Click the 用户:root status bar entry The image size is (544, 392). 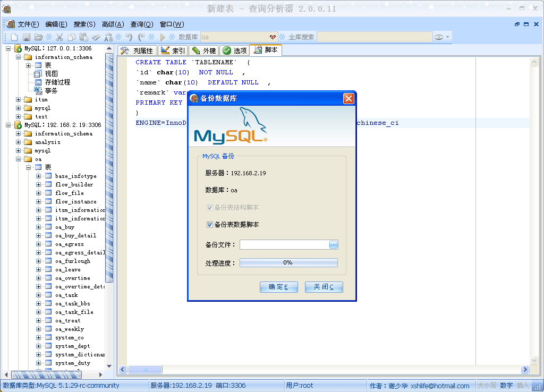pos(300,386)
